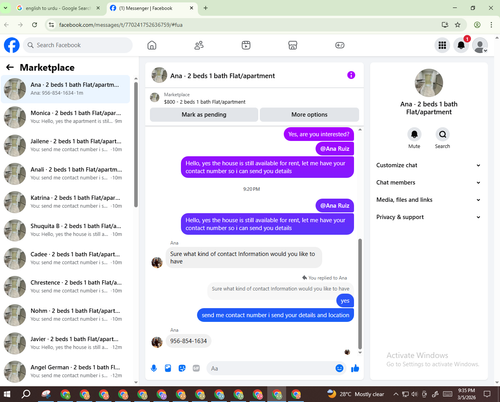This screenshot has width=500, height=402.
Task: Click the message text field Aa
Action: pos(270,368)
